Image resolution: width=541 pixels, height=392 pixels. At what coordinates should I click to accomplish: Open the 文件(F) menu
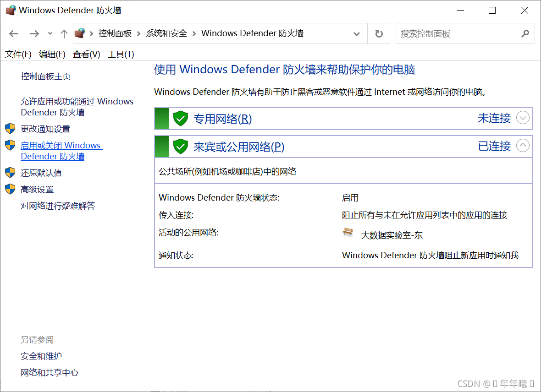click(18, 54)
